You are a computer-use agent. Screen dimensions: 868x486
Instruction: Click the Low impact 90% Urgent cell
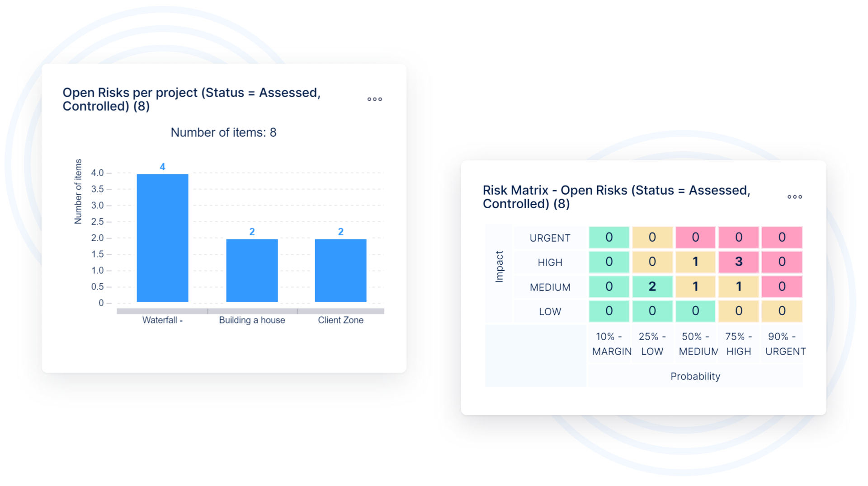pyautogui.click(x=782, y=311)
